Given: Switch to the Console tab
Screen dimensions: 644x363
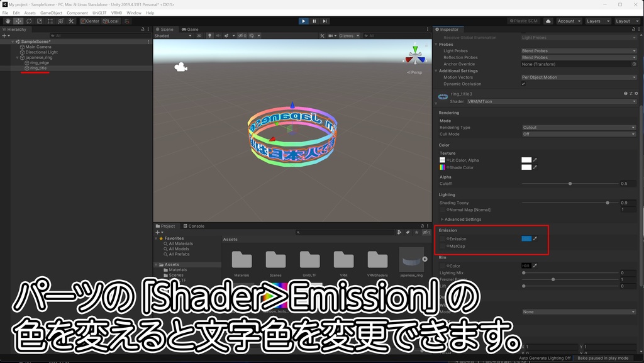Looking at the screenshot, I should 194,226.
